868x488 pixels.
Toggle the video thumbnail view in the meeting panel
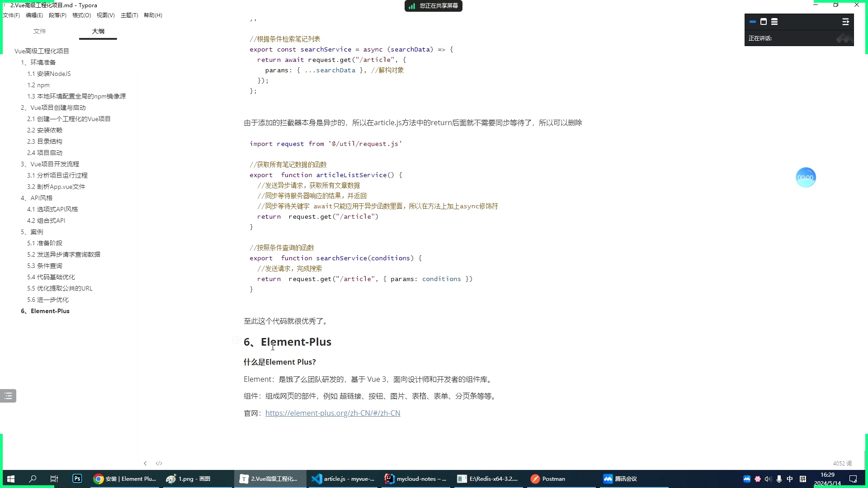[x=764, y=21]
